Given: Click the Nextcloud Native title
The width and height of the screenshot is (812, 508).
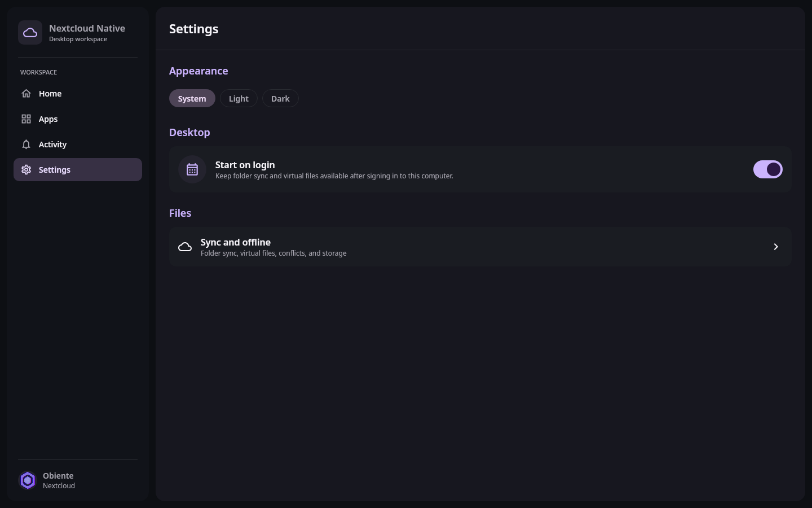Looking at the screenshot, I should [87, 28].
